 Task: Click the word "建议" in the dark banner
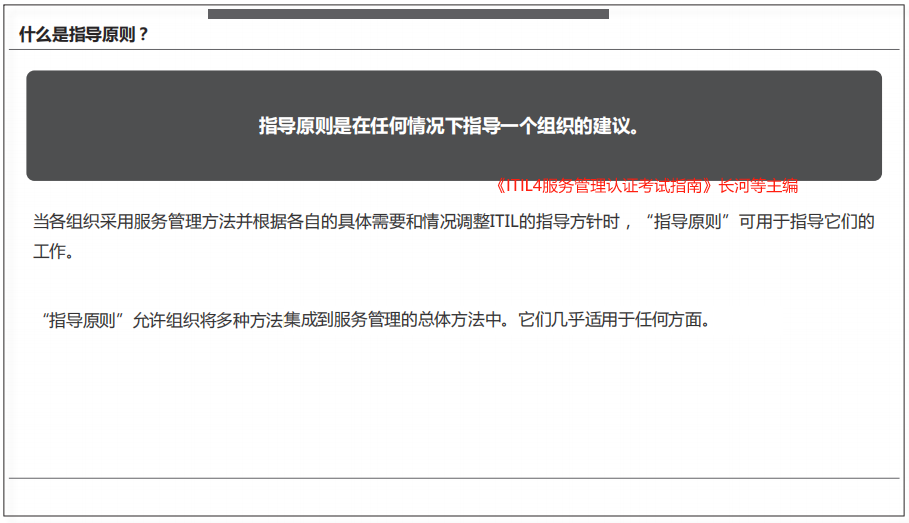(x=609, y=127)
